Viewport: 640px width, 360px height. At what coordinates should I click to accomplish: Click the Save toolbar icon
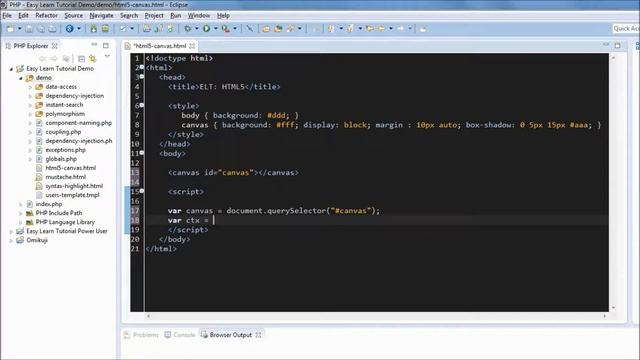pos(29,29)
